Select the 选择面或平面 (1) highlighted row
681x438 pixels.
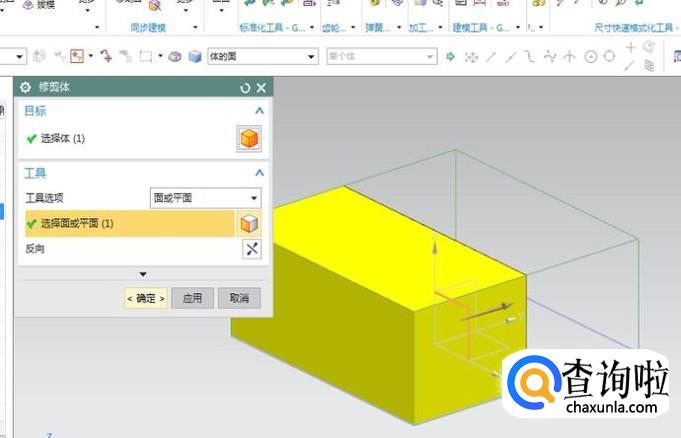125,223
